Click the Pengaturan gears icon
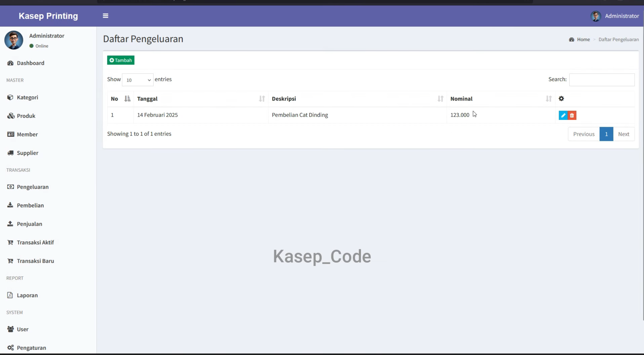 click(x=10, y=348)
